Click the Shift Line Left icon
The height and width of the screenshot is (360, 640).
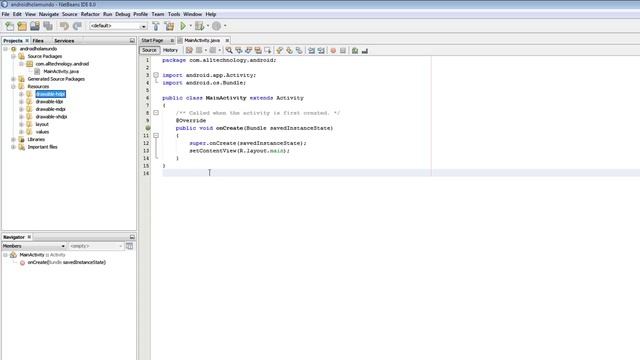(311, 50)
